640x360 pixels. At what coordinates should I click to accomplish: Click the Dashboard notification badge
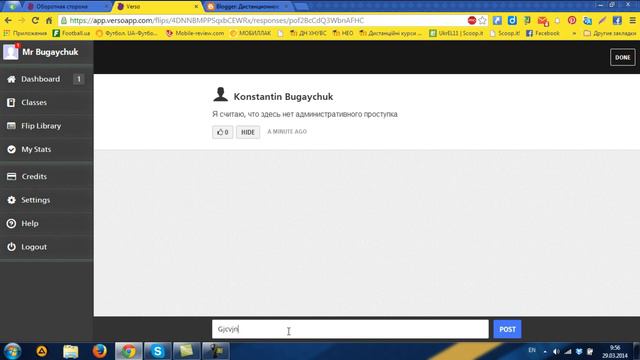click(78, 79)
